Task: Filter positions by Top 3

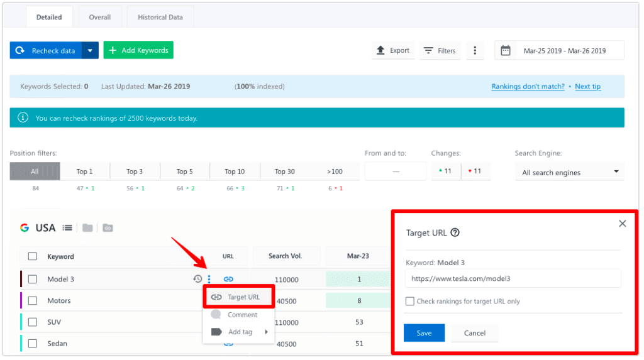Action: pyautogui.click(x=135, y=172)
